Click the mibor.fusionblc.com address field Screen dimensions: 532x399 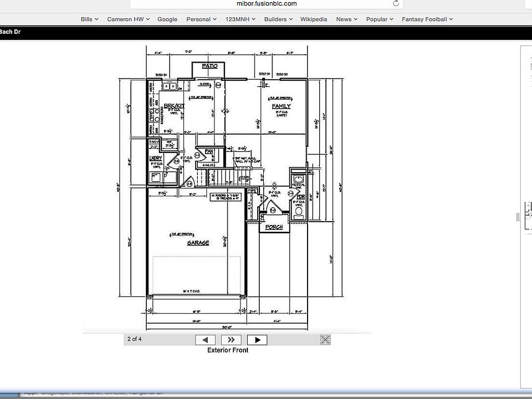coord(267,4)
